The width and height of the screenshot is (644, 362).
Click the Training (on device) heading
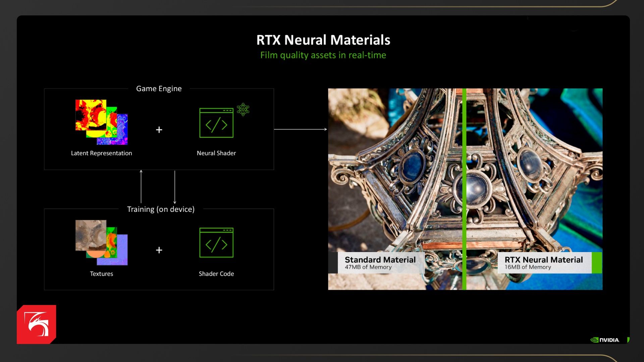point(161,209)
